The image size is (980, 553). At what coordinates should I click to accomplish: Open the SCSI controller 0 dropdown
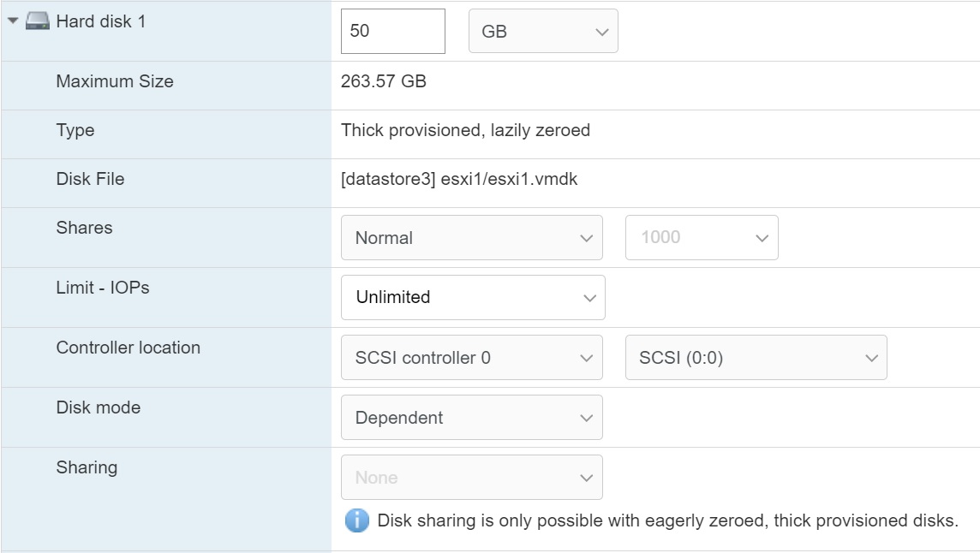pos(471,358)
